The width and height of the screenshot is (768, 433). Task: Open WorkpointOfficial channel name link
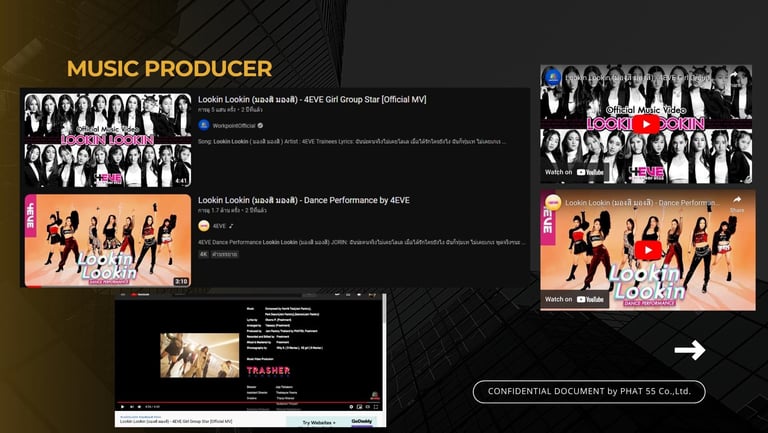[x=234, y=126]
